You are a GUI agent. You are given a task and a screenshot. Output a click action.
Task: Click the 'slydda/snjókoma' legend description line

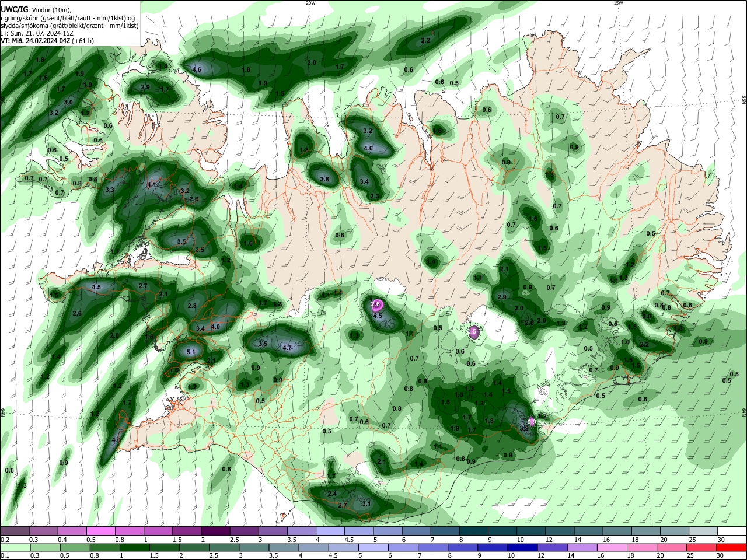coord(69,26)
